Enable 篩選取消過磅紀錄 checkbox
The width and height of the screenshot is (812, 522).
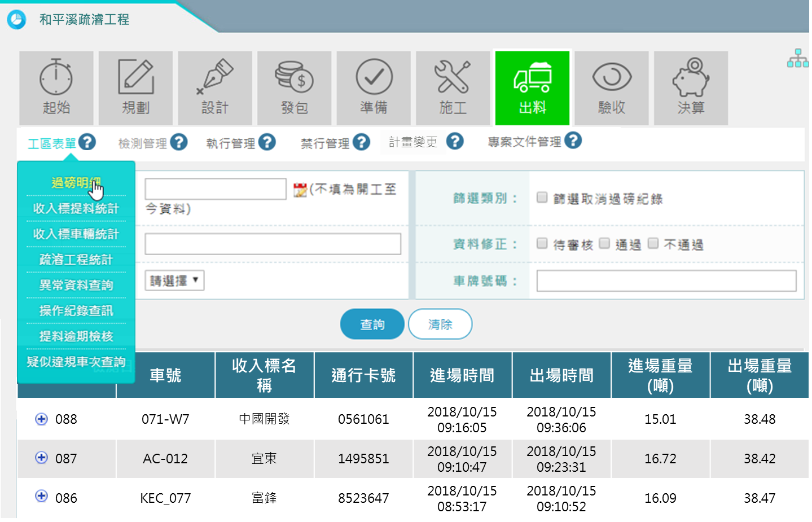(542, 198)
